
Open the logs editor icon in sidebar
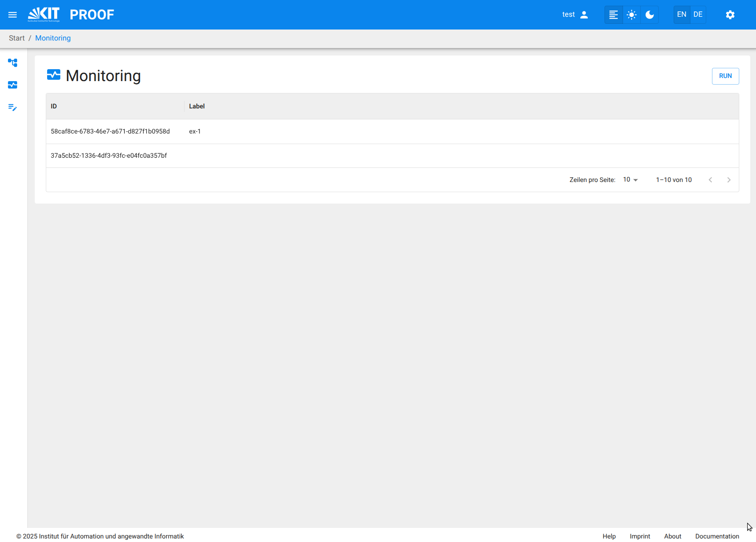coord(13,108)
